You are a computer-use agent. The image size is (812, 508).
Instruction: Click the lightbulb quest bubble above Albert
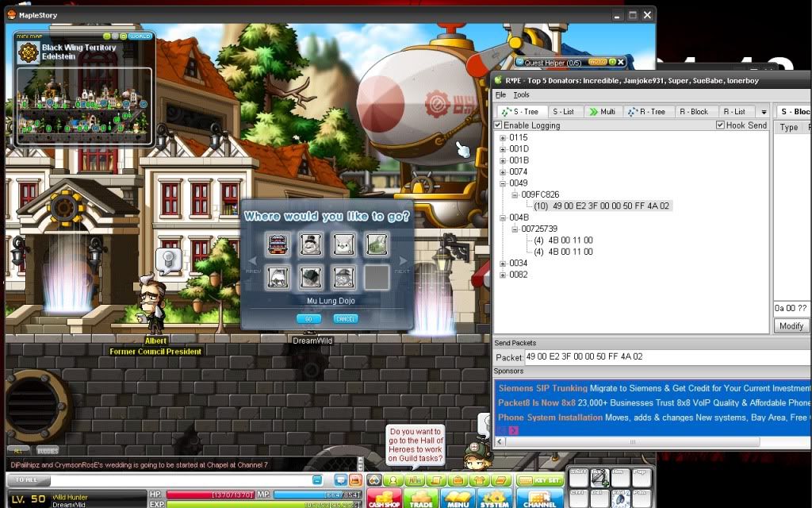pyautogui.click(x=168, y=261)
